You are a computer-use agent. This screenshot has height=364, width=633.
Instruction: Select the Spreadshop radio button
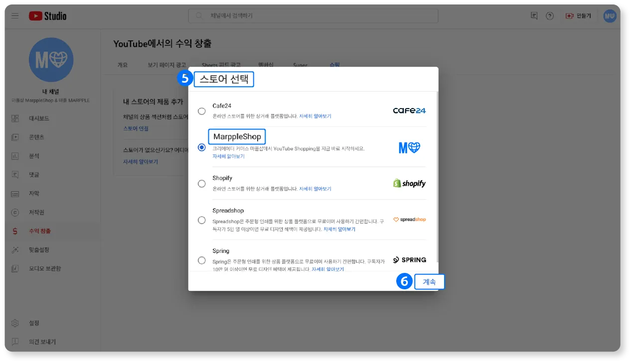pos(201,220)
